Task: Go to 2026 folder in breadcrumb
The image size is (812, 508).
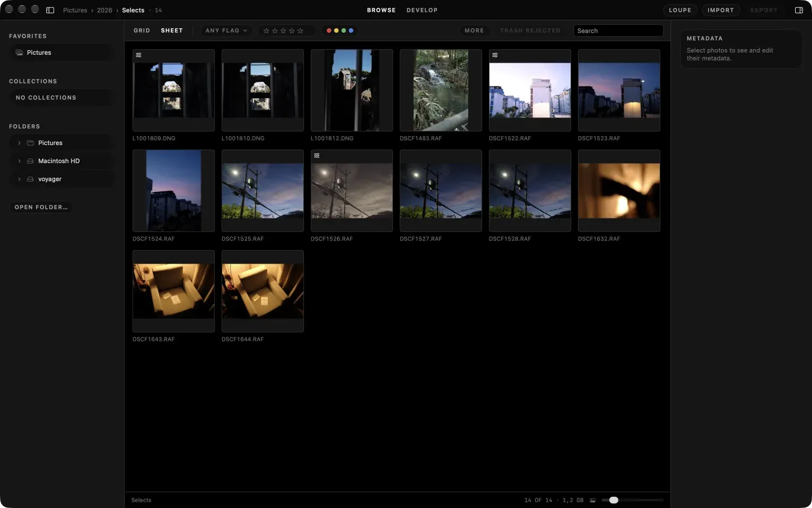Action: [104, 10]
